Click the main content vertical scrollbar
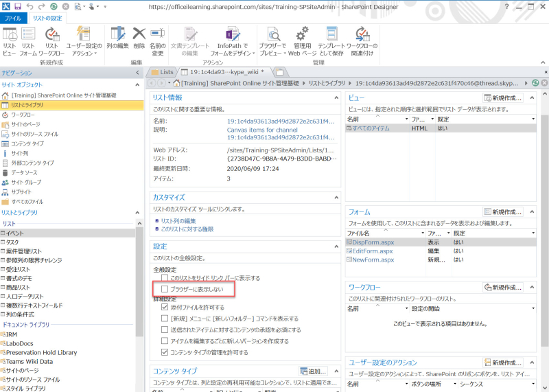 pos(544,231)
